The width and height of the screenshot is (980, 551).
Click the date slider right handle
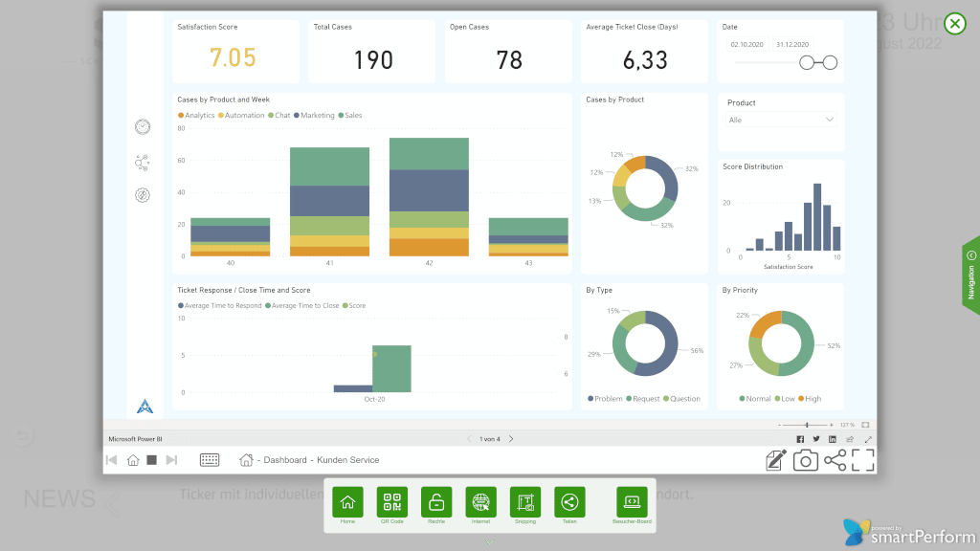[x=830, y=62]
